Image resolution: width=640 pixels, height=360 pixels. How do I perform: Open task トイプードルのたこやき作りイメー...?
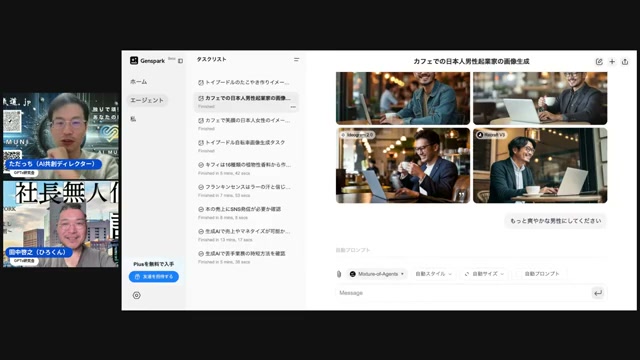(x=247, y=82)
